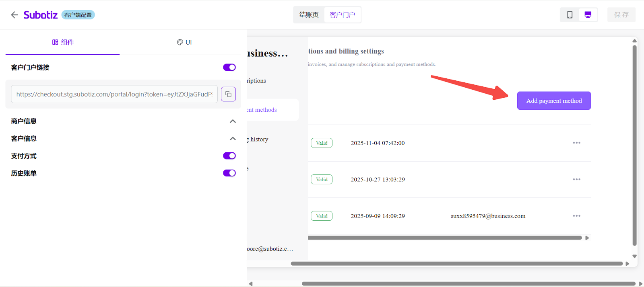Switch to the 结账页 tab
This screenshot has width=644, height=287.
point(309,15)
